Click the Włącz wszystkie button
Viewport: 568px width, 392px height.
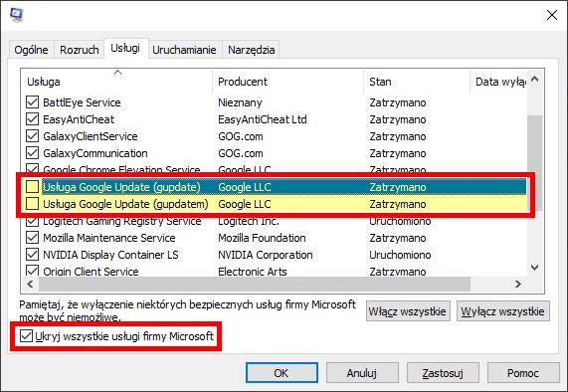pos(408,311)
